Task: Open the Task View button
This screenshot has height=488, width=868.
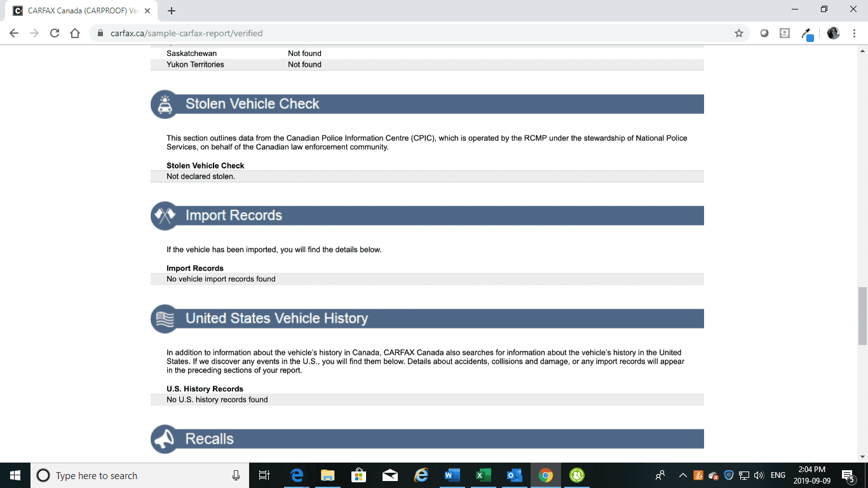Action: [265, 475]
